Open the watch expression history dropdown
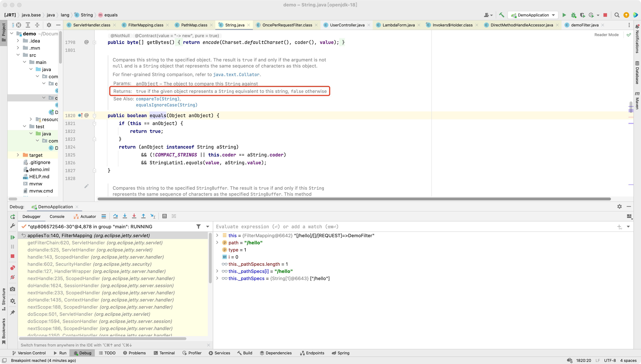Screen dimensions: 641x364 628,226
